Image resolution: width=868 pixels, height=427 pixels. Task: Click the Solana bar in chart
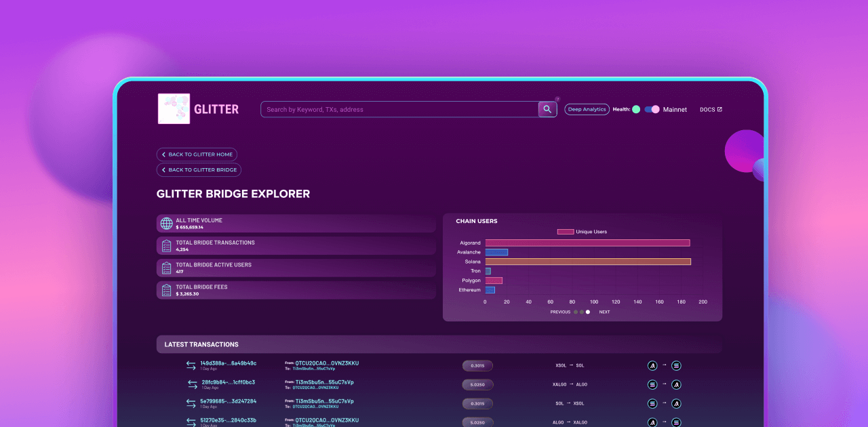(587, 262)
